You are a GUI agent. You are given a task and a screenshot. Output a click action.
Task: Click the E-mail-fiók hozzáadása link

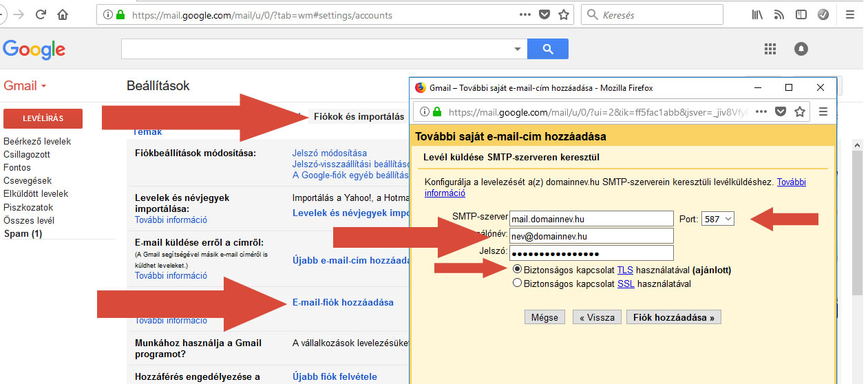343,302
